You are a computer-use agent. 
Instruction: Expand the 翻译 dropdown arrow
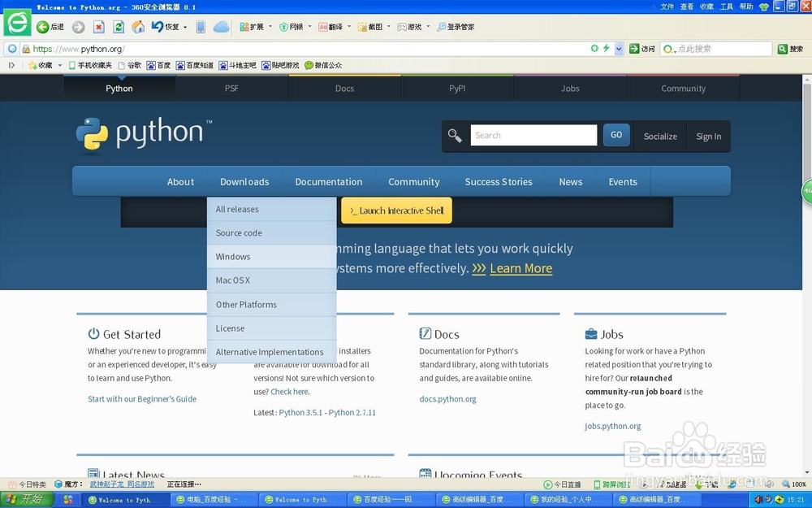[x=349, y=27]
